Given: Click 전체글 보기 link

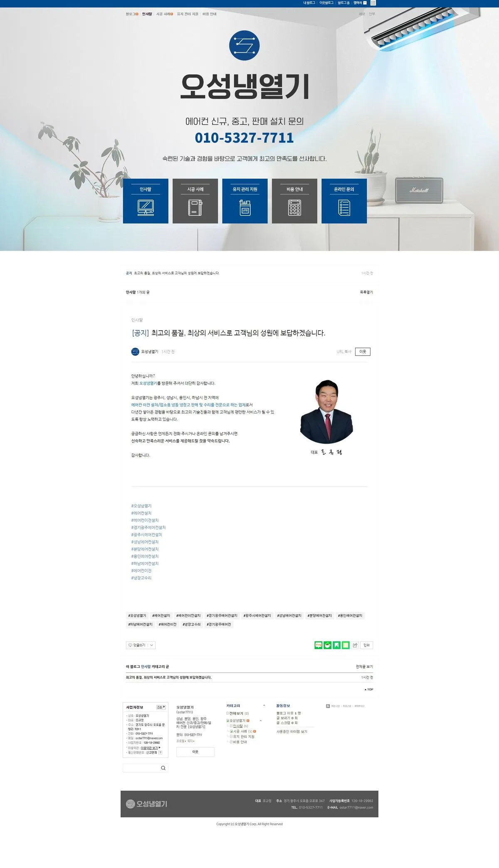Looking at the screenshot, I should click(364, 666).
